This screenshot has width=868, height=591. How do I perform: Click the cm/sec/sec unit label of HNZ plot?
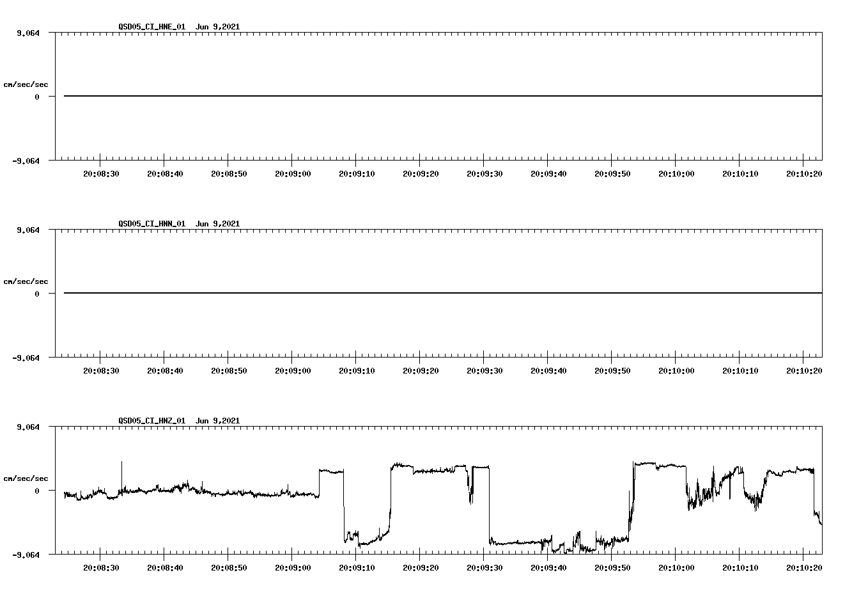tap(26, 478)
